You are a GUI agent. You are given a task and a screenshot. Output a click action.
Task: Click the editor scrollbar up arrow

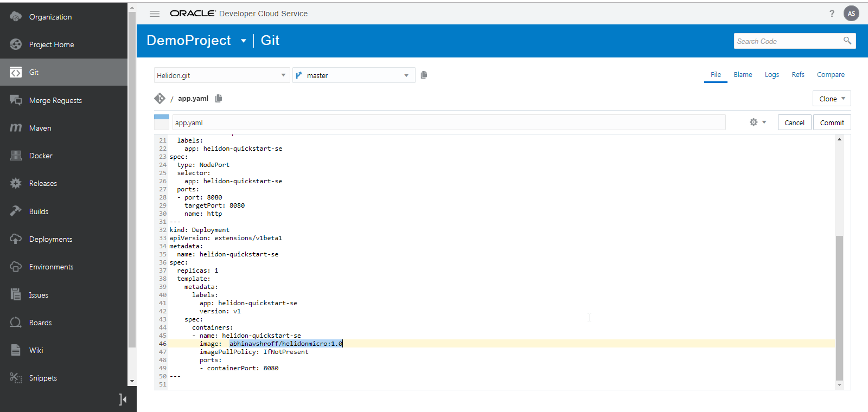pos(839,139)
